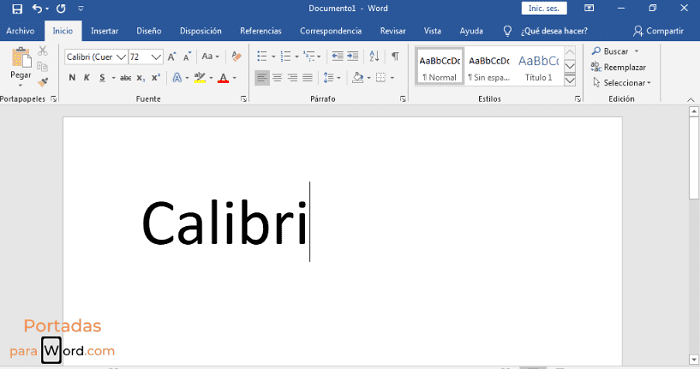The width and height of the screenshot is (700, 369).
Task: Open the Portapapeles dialog launcher
Action: coord(54,99)
